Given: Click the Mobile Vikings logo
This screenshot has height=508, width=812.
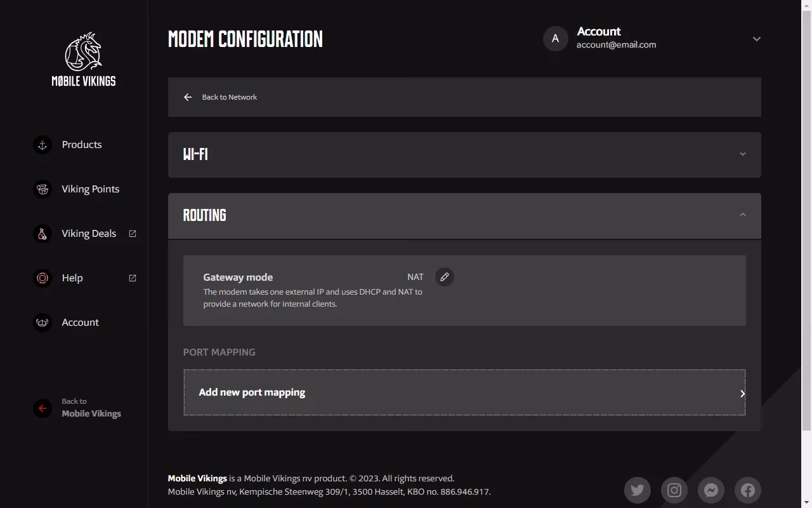Looking at the screenshot, I should tap(83, 59).
